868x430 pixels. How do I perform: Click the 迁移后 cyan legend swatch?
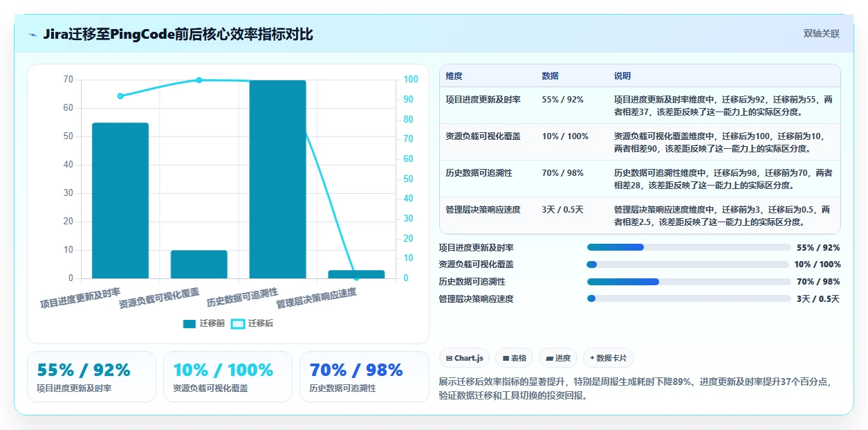point(238,323)
